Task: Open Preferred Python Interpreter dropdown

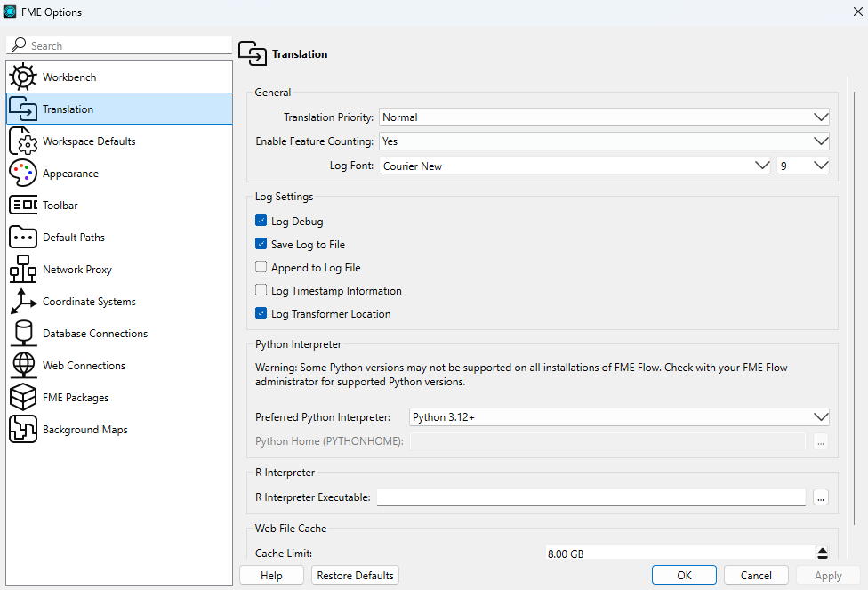Action: click(619, 417)
